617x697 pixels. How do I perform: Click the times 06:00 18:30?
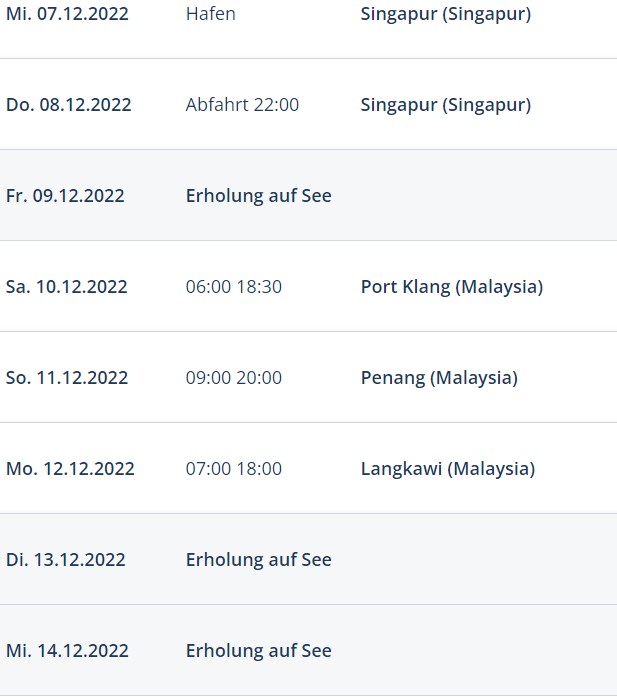[x=234, y=287]
